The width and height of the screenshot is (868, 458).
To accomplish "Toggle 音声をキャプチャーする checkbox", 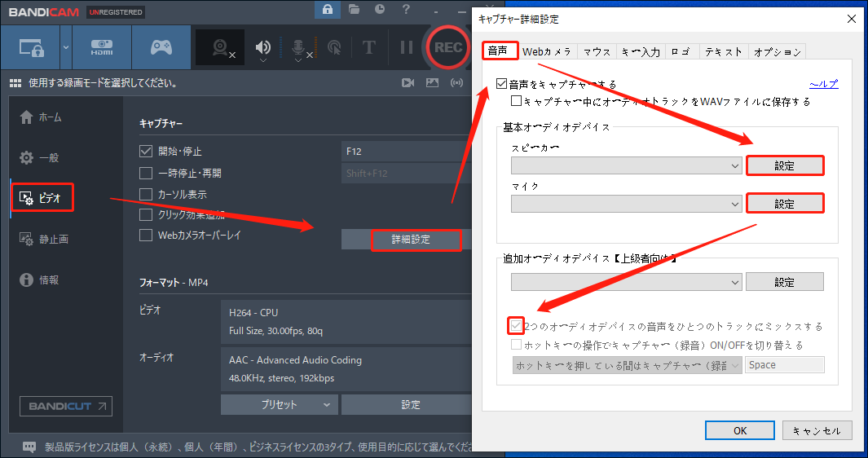I will click(501, 84).
